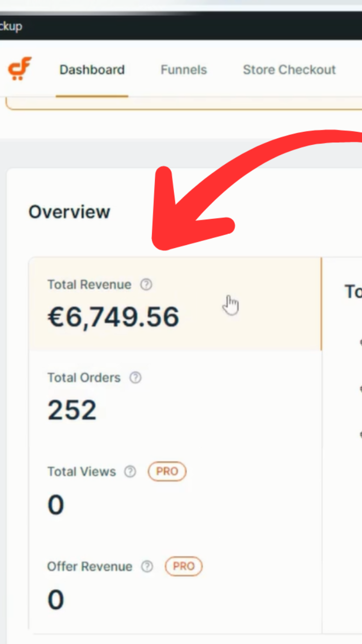Click the Total Orders help icon

[x=135, y=378]
